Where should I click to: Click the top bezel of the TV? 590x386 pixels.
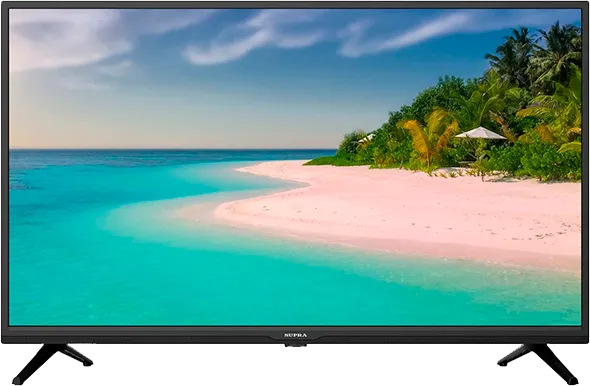coord(295,5)
